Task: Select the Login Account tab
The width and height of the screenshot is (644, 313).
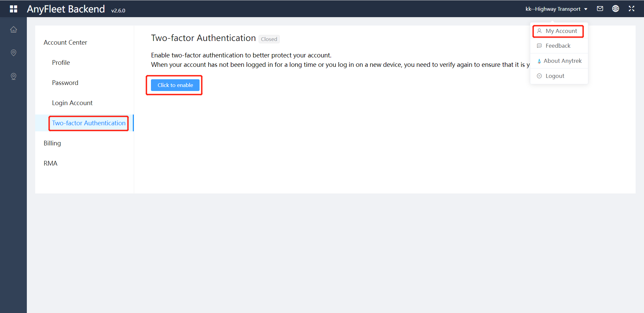Action: pos(72,103)
